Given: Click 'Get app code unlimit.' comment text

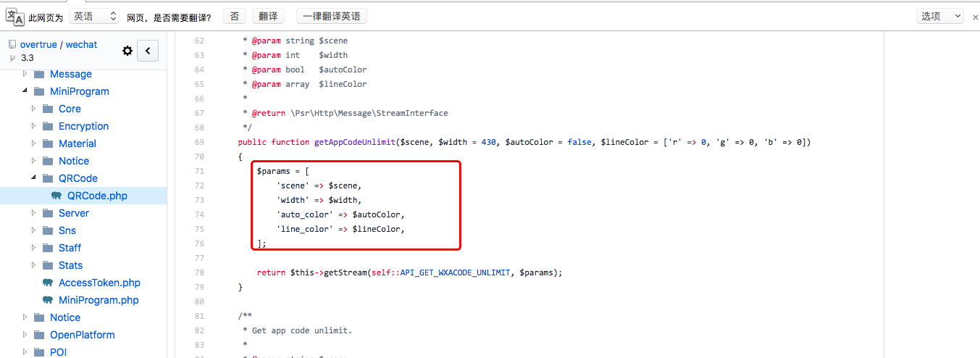Looking at the screenshot, I should point(302,330).
